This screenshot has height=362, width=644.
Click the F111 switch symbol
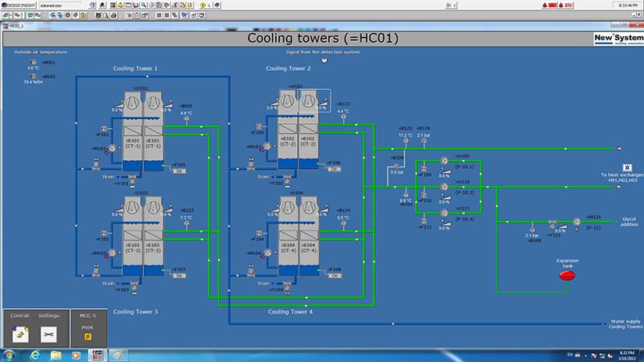tap(423, 221)
